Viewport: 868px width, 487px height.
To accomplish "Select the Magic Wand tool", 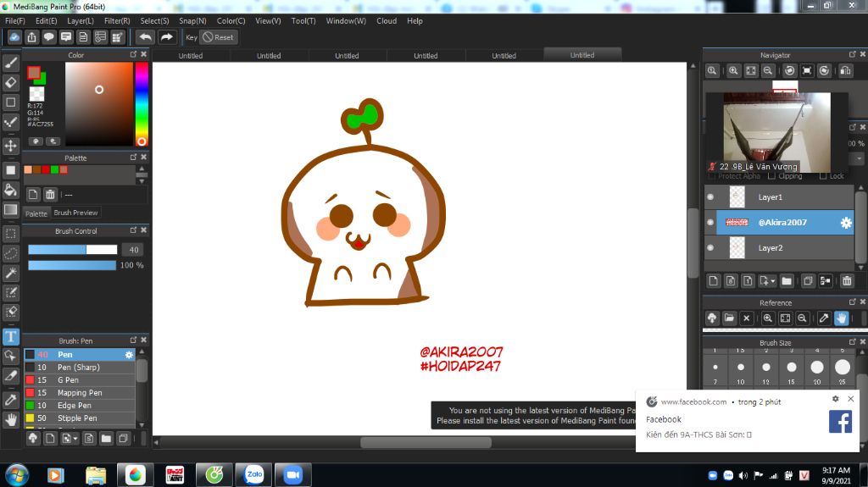I will 10,272.
